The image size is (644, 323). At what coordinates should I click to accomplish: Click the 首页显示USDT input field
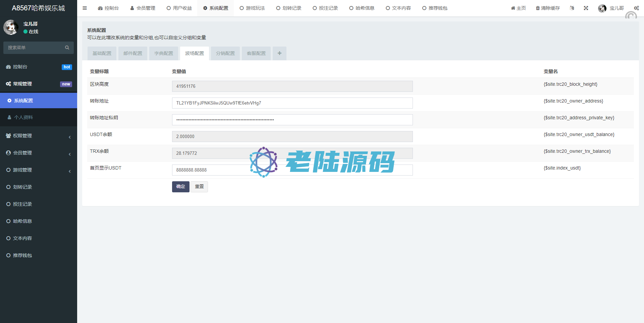[x=292, y=170]
